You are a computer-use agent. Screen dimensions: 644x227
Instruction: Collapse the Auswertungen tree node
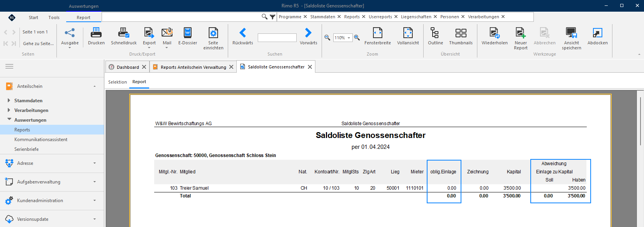click(9, 120)
